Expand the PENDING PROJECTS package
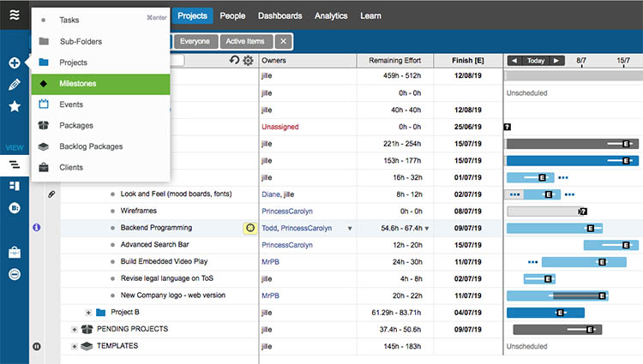Screen dimensions: 643x364 [75, 329]
